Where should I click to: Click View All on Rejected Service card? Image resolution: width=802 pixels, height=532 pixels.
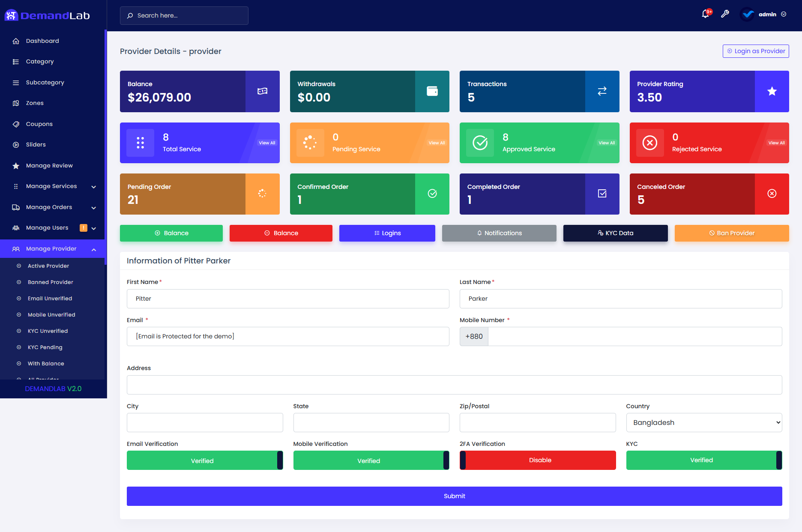[776, 143]
